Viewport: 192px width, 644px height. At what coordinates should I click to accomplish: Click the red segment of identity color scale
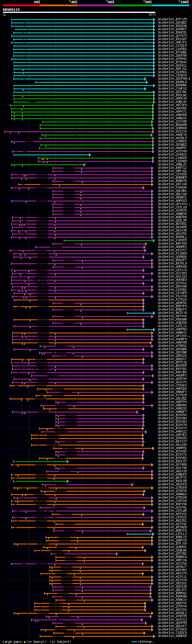tap(21, 5)
